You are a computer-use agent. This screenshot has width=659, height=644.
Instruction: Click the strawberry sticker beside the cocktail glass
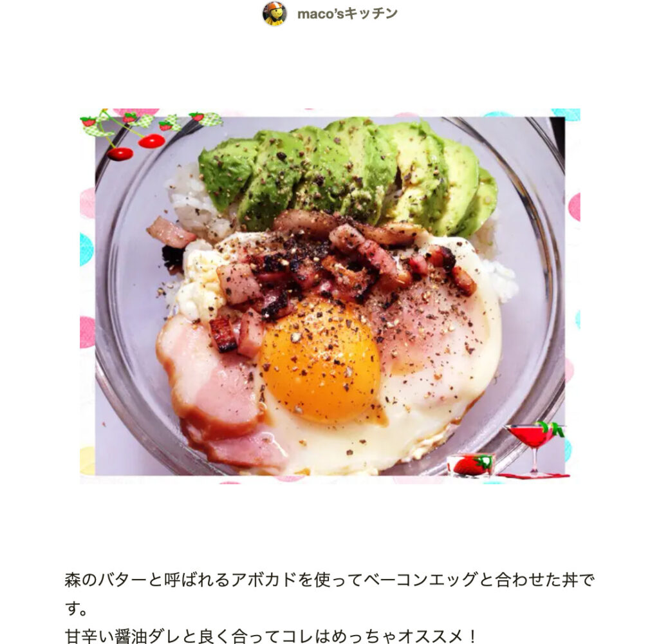pos(470,465)
